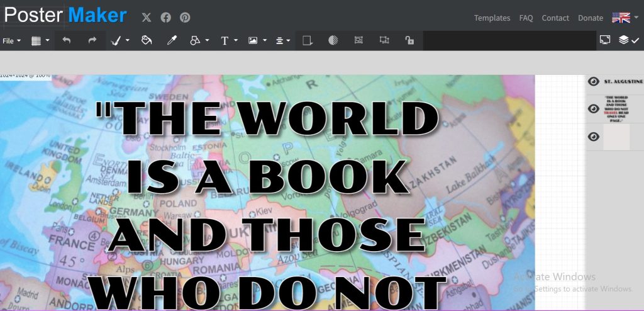
Task: Click the 'THE WORLD' text on canvas
Action: 267,118
